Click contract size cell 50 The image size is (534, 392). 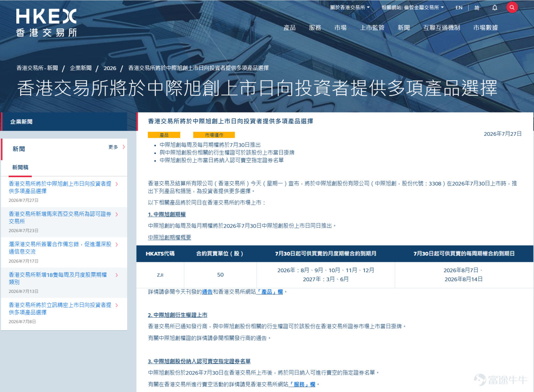point(220,275)
